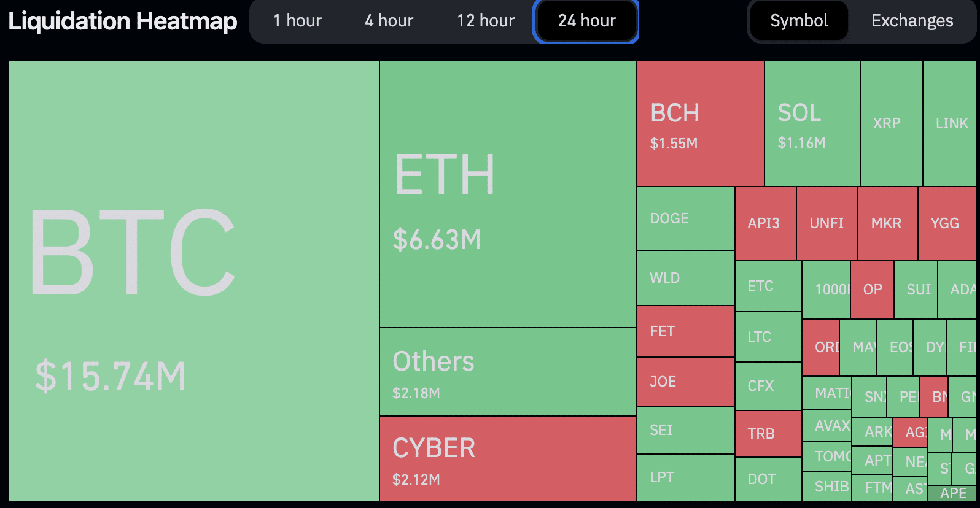Click the red MKR tile
This screenshot has height=508, width=980.
tap(887, 223)
